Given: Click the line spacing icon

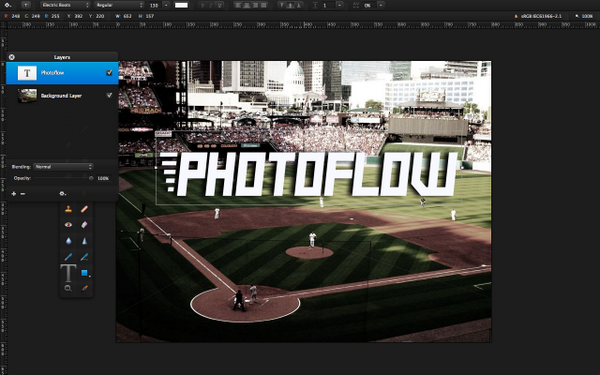Looking at the screenshot, I should [315, 5].
